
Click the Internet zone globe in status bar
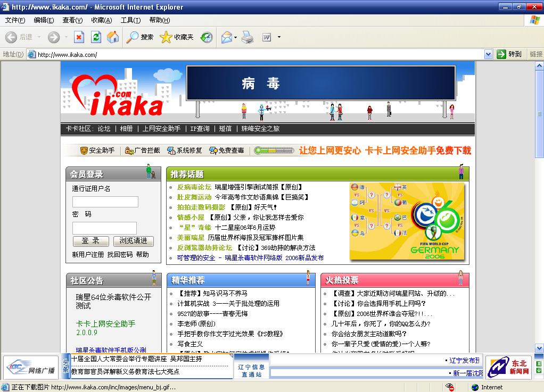click(x=475, y=388)
